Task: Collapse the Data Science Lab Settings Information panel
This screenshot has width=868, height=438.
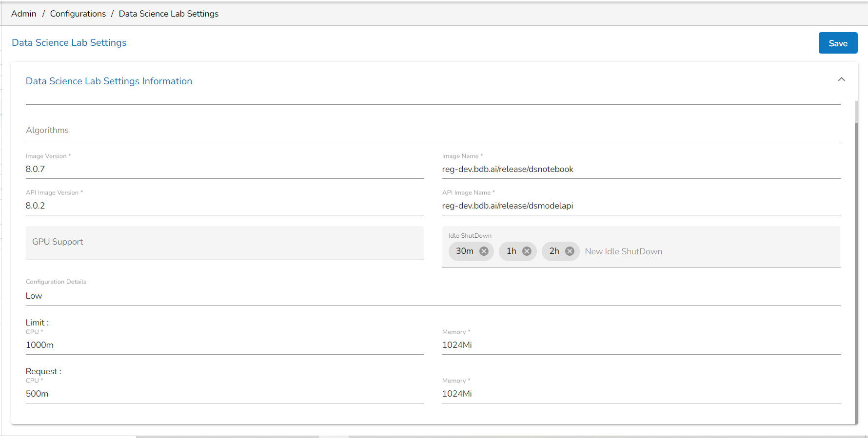Action: [x=841, y=79]
